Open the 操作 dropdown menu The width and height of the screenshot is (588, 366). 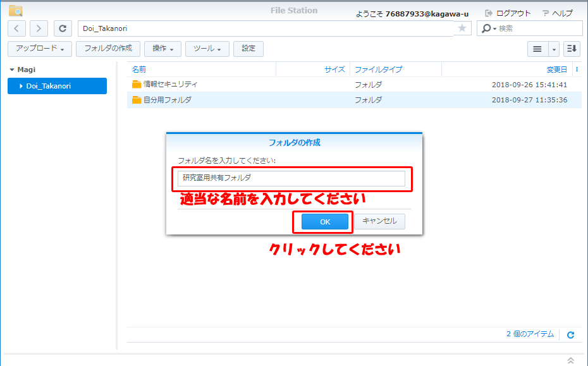click(x=162, y=49)
